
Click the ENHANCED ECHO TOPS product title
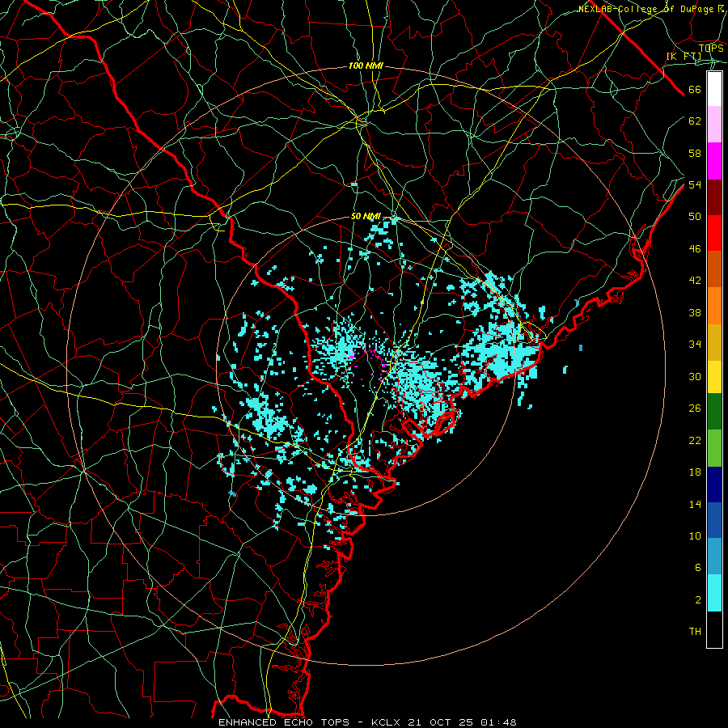pyautogui.click(x=284, y=722)
